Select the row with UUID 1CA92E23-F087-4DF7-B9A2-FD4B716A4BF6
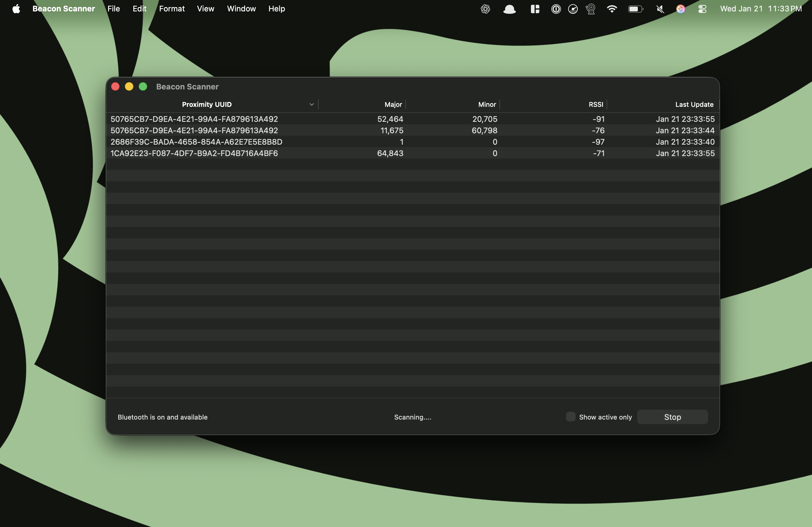 click(x=413, y=153)
